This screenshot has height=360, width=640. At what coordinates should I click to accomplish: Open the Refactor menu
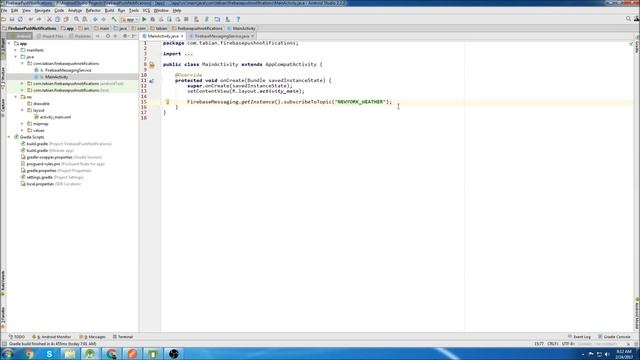tap(93, 10)
